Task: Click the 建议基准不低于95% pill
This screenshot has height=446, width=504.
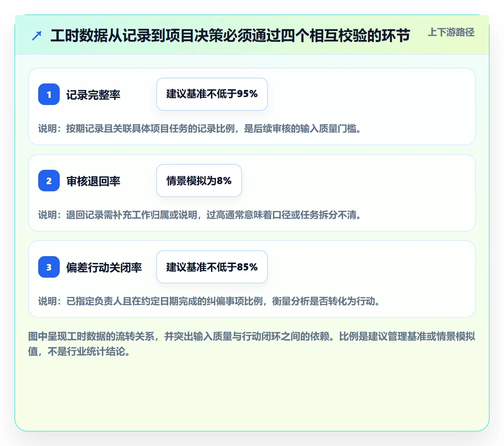Action: (212, 94)
